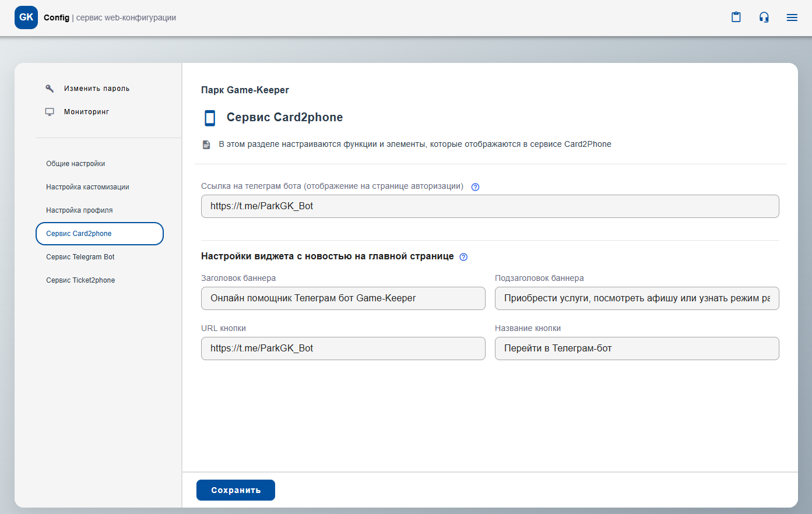Show help for telegram bot link field

tap(475, 187)
